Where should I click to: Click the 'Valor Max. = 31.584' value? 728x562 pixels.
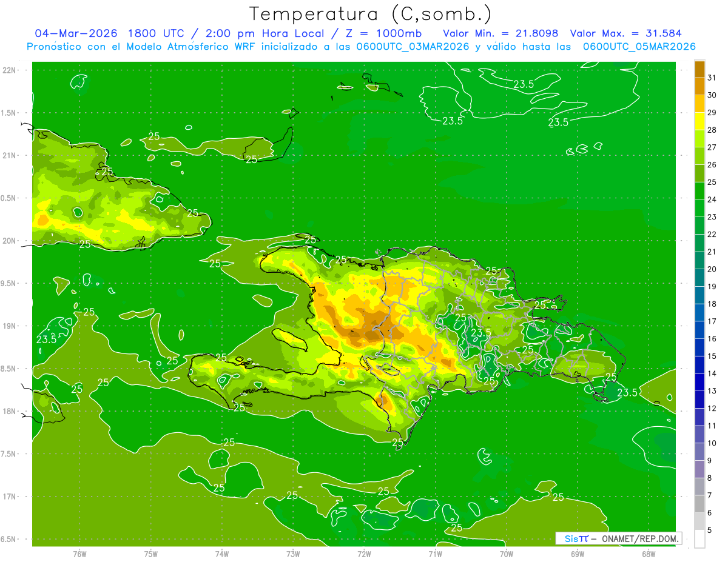625,33
